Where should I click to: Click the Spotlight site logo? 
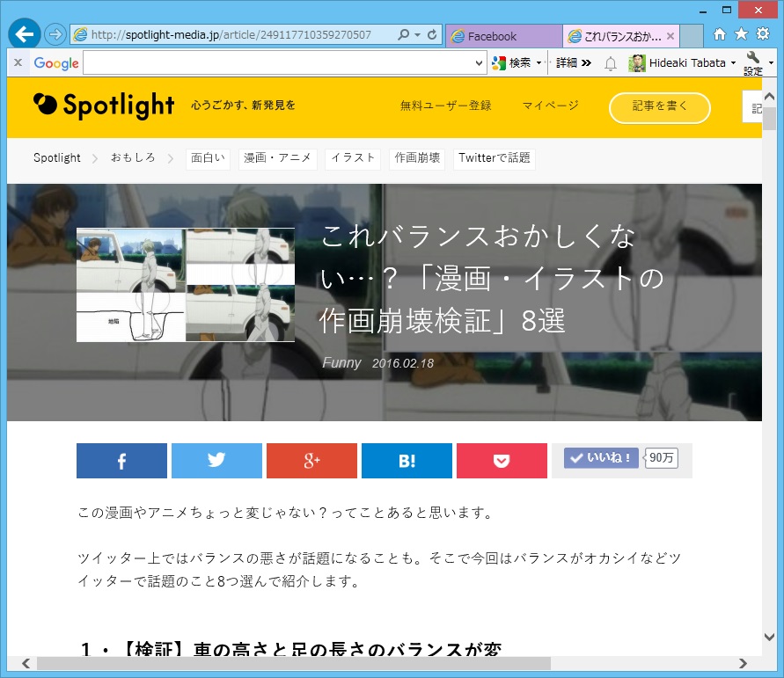(104, 105)
